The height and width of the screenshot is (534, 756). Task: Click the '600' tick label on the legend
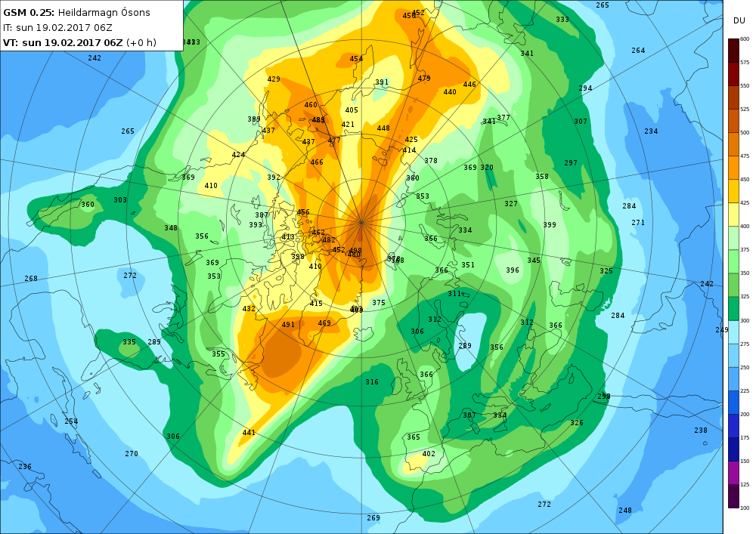coord(745,39)
